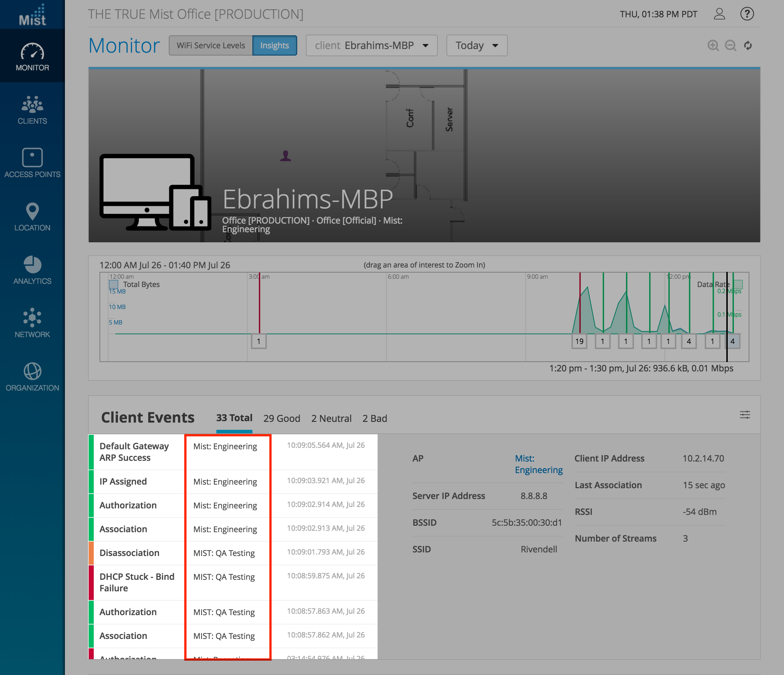Go to Access Points page
Screen dimensions: 784x675
point(32,163)
